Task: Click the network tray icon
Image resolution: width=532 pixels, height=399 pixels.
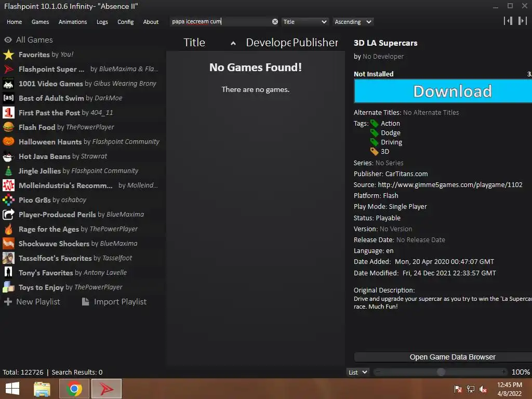Action: pos(471,389)
